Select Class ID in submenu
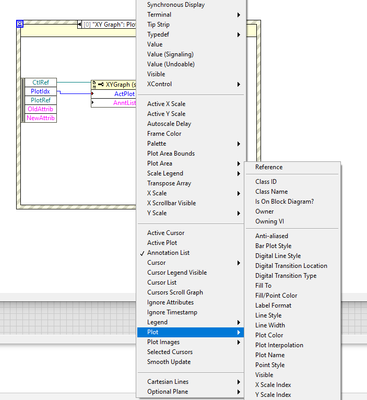This screenshot has height=400, width=367. [293, 182]
